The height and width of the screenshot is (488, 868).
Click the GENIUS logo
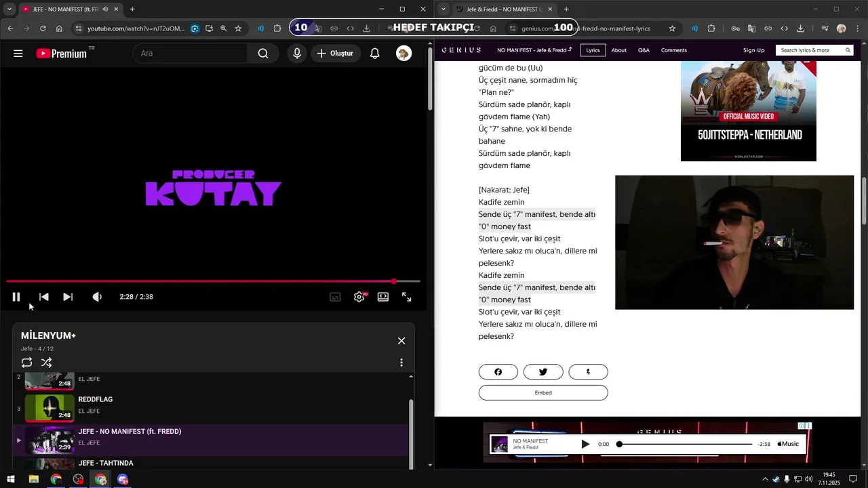(461, 50)
